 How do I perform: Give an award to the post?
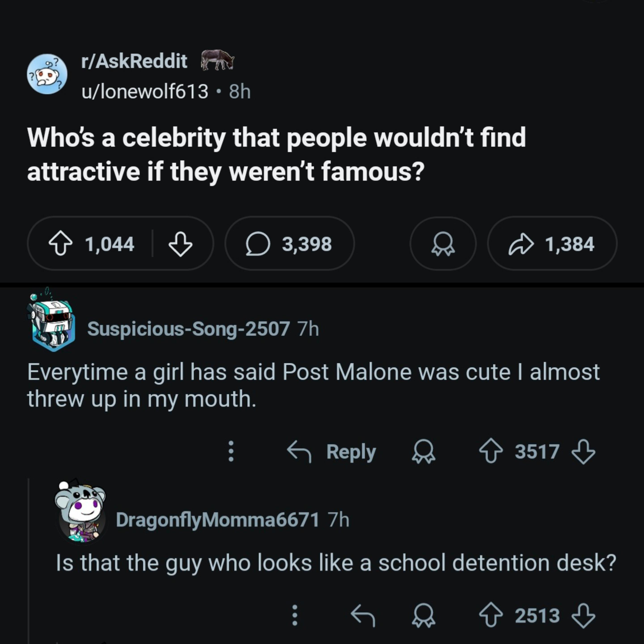(443, 244)
